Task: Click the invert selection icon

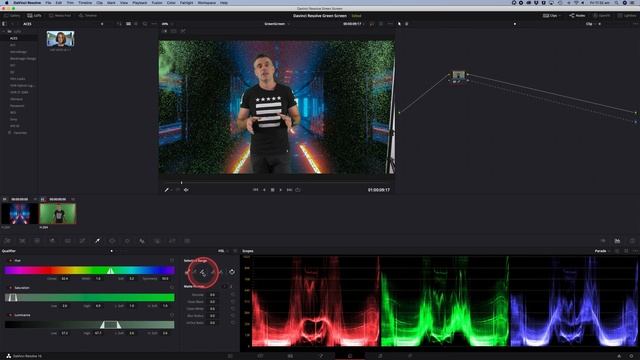Action: [232, 272]
